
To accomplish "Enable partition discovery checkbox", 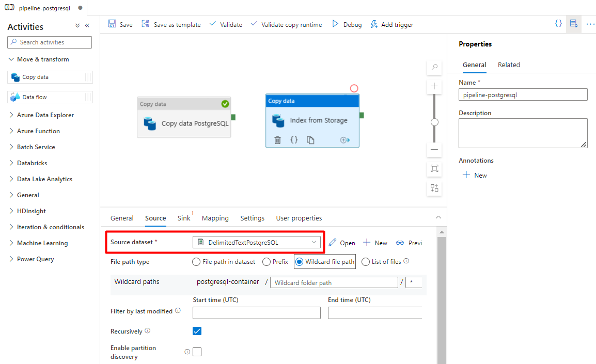I will coord(197,352).
